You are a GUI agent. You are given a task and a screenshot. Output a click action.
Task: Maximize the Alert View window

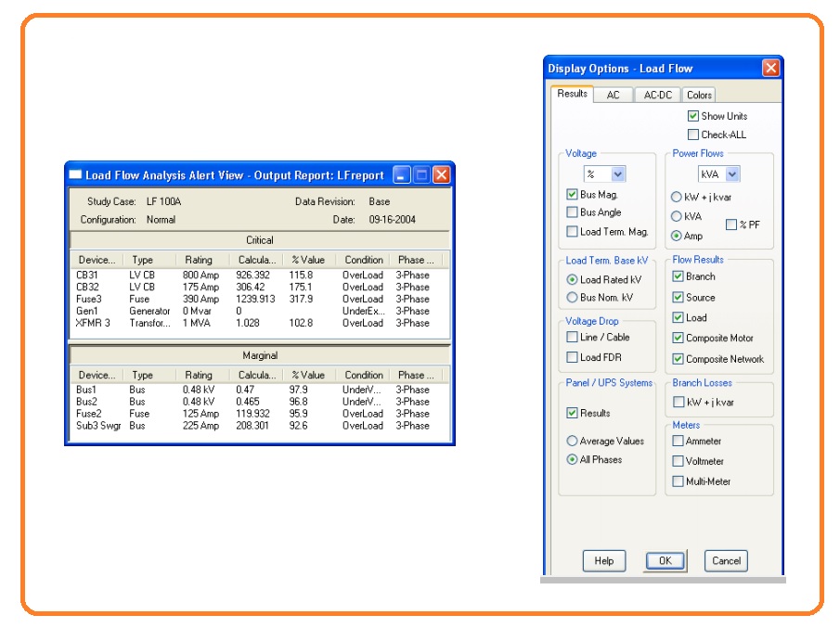coord(421,174)
